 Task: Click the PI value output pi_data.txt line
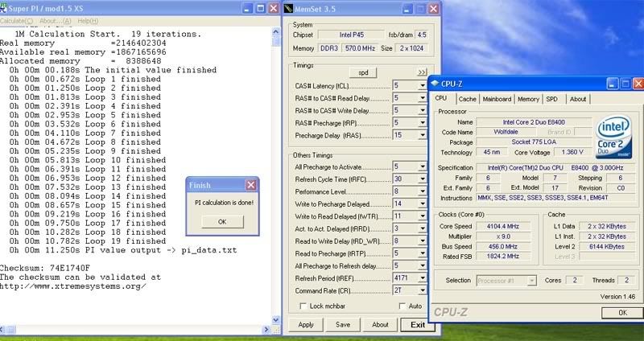point(123,250)
